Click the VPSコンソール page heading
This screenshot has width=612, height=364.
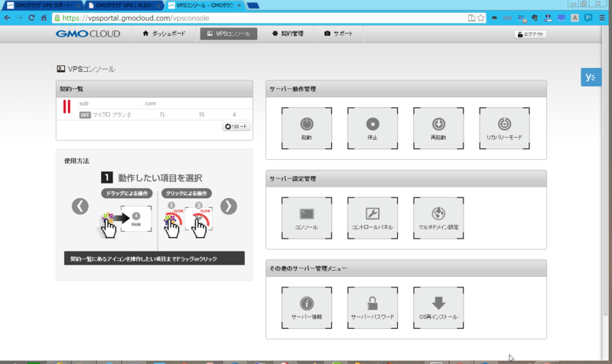pyautogui.click(x=86, y=69)
